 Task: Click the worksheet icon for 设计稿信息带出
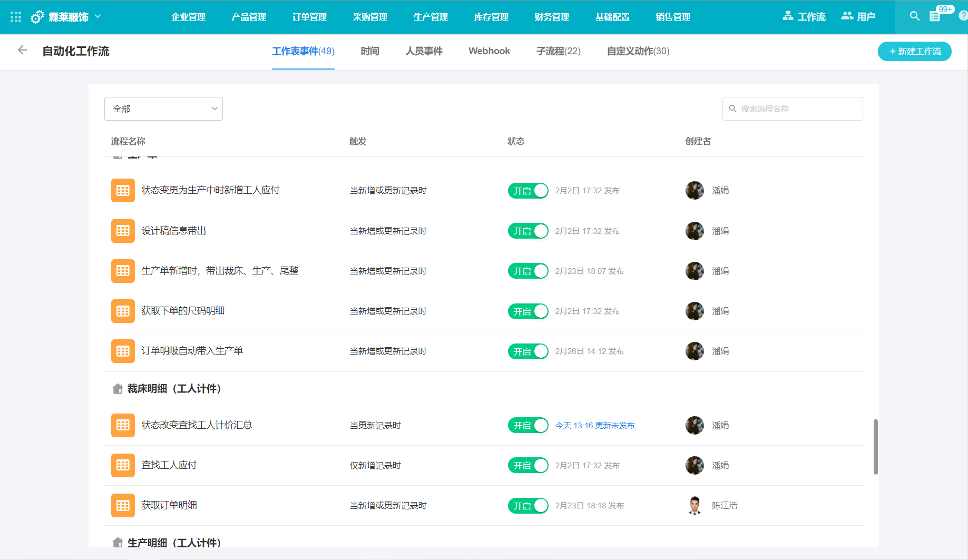tap(123, 231)
